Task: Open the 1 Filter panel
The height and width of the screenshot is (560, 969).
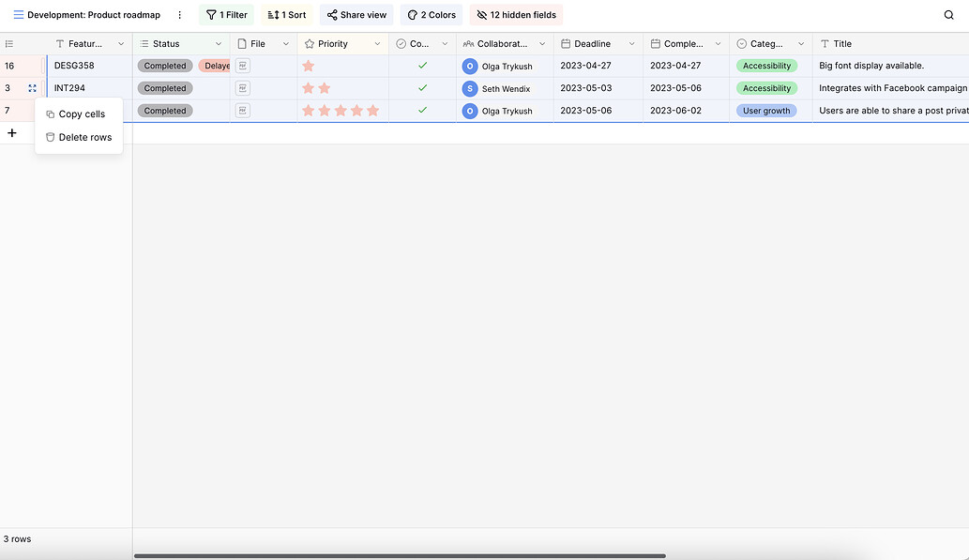Action: tap(226, 14)
